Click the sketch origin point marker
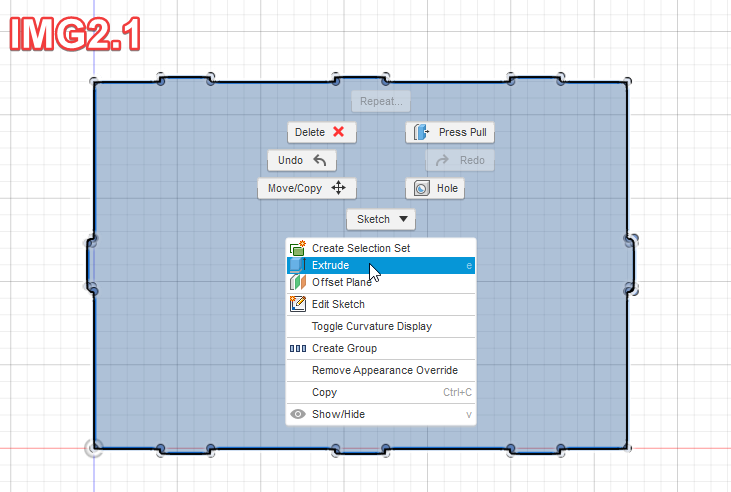Viewport: 731px width, 492px height. tap(94, 448)
